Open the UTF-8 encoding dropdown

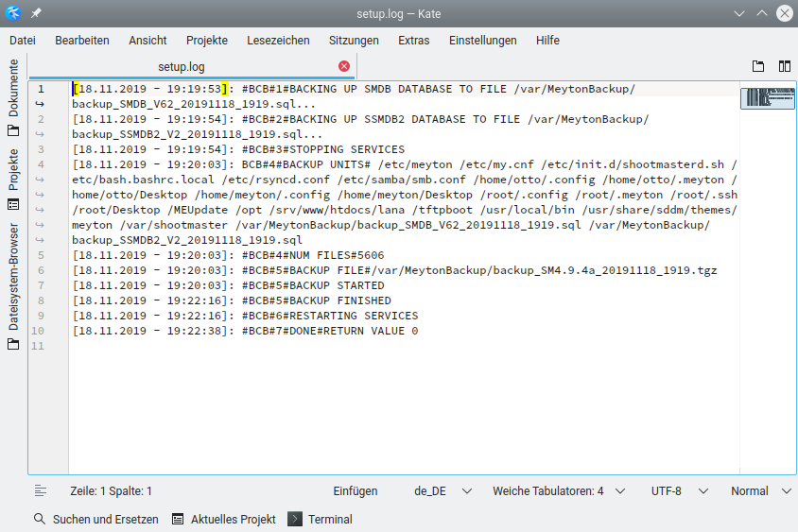[680, 490]
